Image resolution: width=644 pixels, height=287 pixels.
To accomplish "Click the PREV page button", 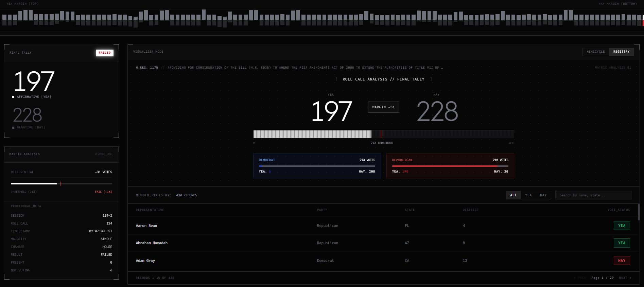I will coord(580,278).
